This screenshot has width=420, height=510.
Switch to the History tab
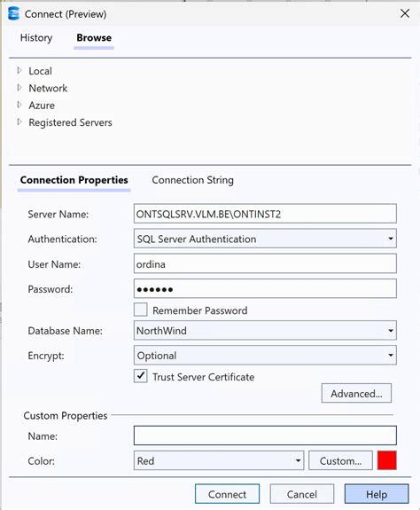pos(36,38)
